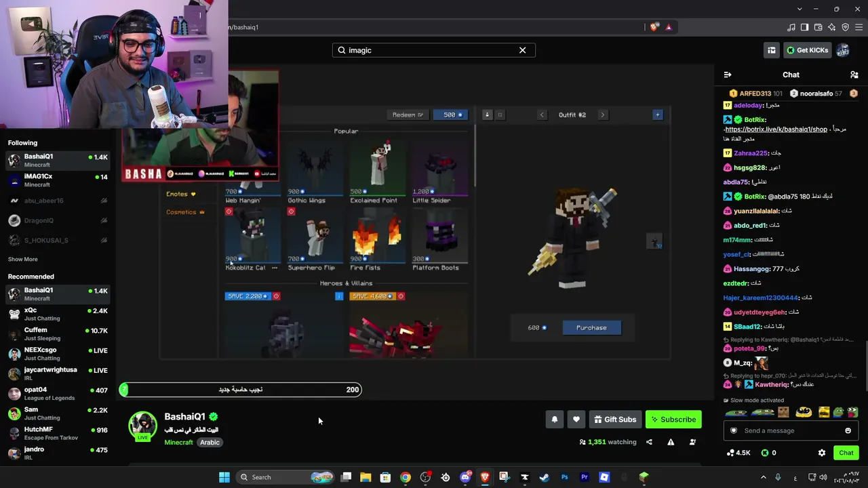Share the stream via share icon
Viewport: 868px width, 488px height.
tap(649, 442)
